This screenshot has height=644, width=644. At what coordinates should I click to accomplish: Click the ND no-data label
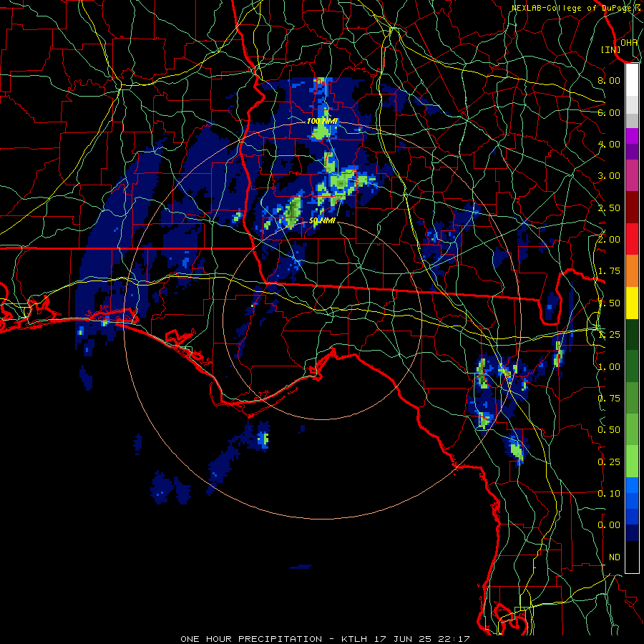click(615, 557)
